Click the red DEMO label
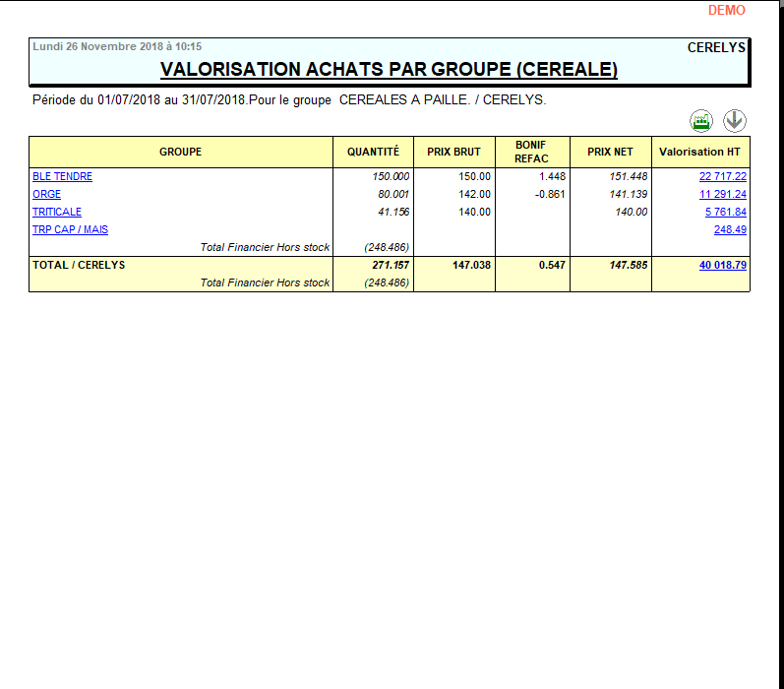Image resolution: width=784 pixels, height=689 pixels. point(726,11)
